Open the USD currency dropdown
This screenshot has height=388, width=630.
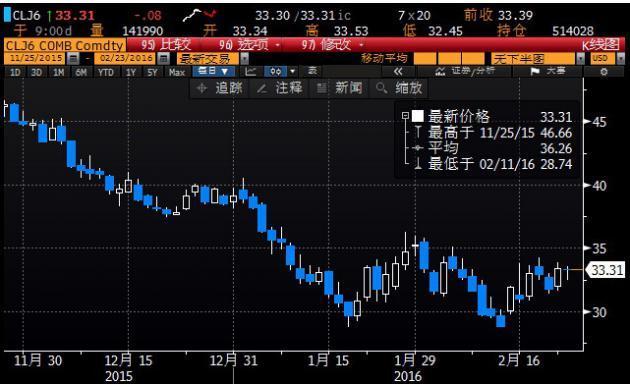(x=621, y=59)
